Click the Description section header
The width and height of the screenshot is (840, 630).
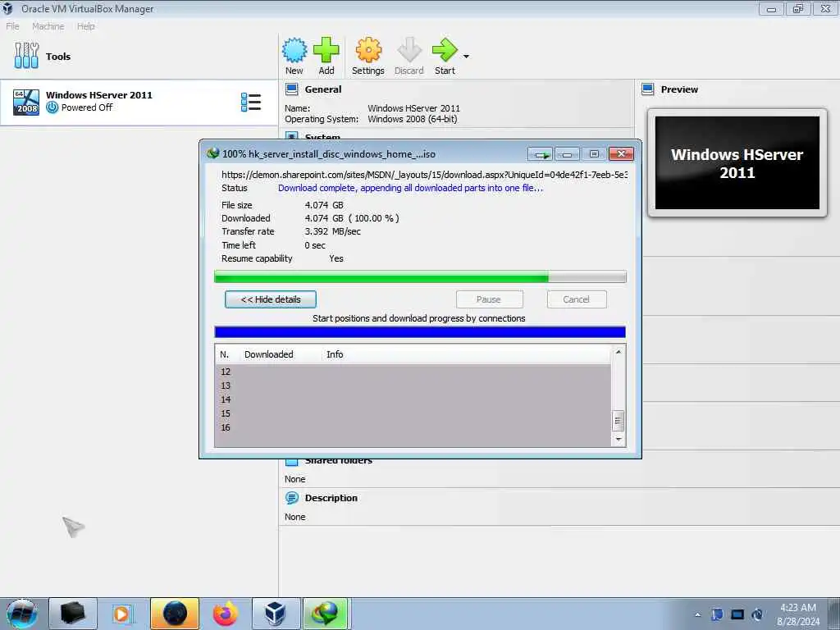(x=331, y=498)
